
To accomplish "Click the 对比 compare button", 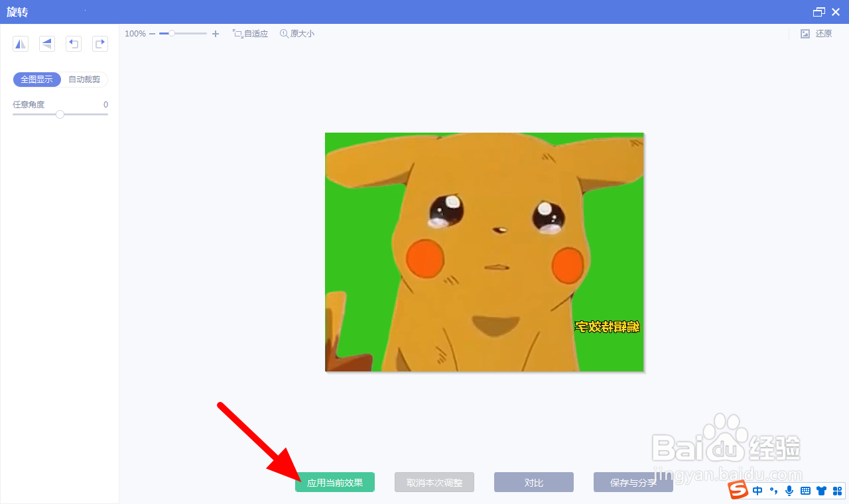I will (534, 482).
